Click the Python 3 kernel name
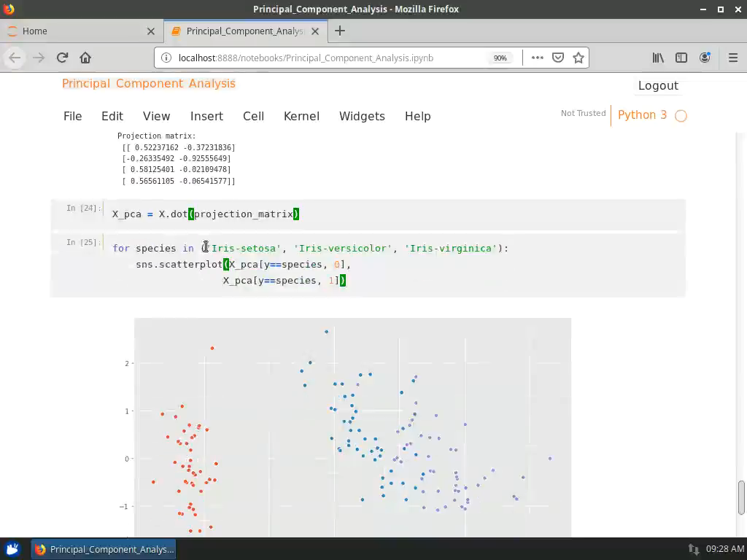The height and width of the screenshot is (560, 747). [642, 114]
